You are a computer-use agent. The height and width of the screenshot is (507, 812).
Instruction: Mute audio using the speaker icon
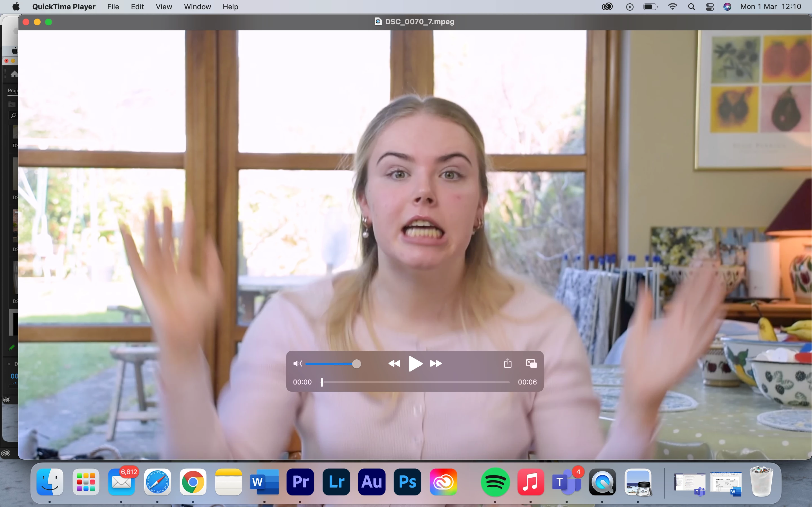[x=297, y=363]
